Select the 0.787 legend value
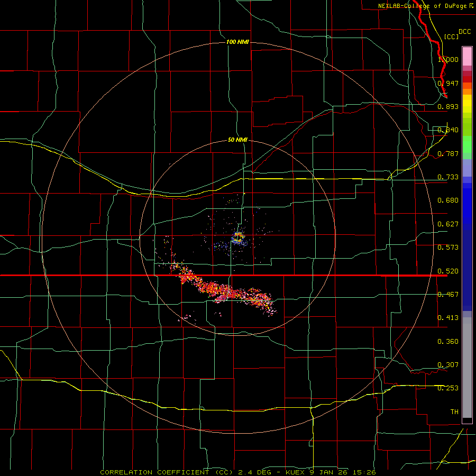 pos(448,153)
